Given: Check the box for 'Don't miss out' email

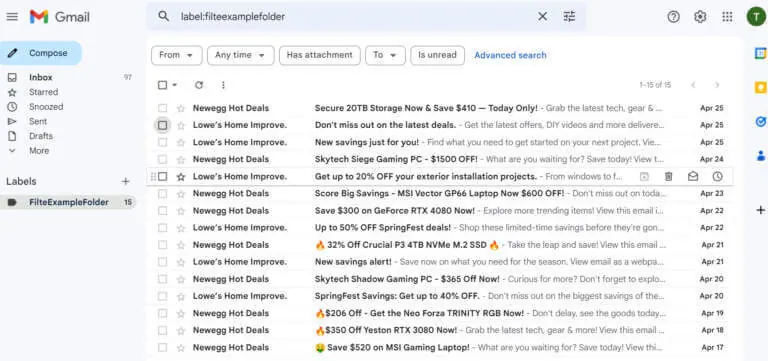Looking at the screenshot, I should coord(163,125).
